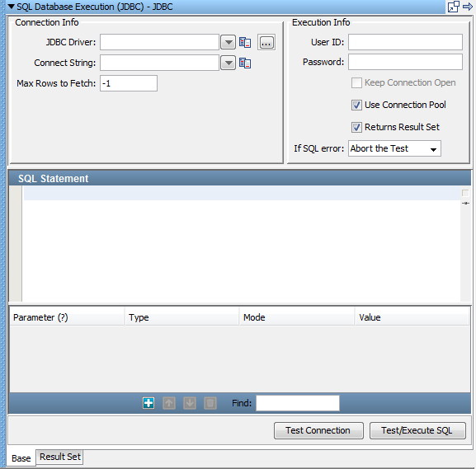Click the Type column header
Viewport: 476px width, 469px height.
182,317
